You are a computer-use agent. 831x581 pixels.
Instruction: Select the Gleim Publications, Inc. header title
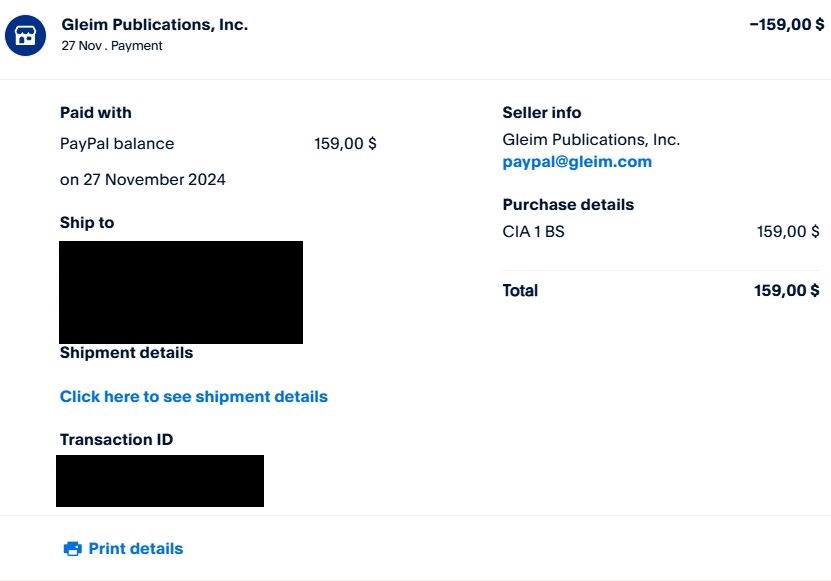(154, 25)
